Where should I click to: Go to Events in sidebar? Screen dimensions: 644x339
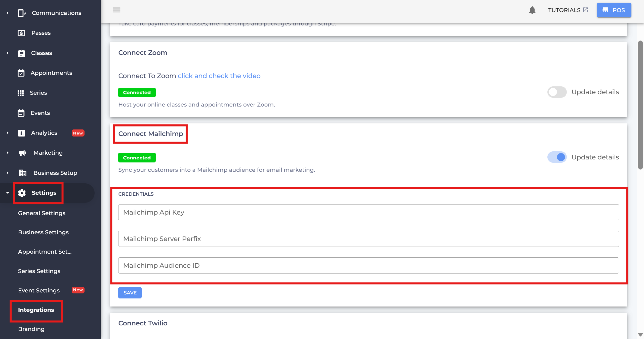click(40, 113)
